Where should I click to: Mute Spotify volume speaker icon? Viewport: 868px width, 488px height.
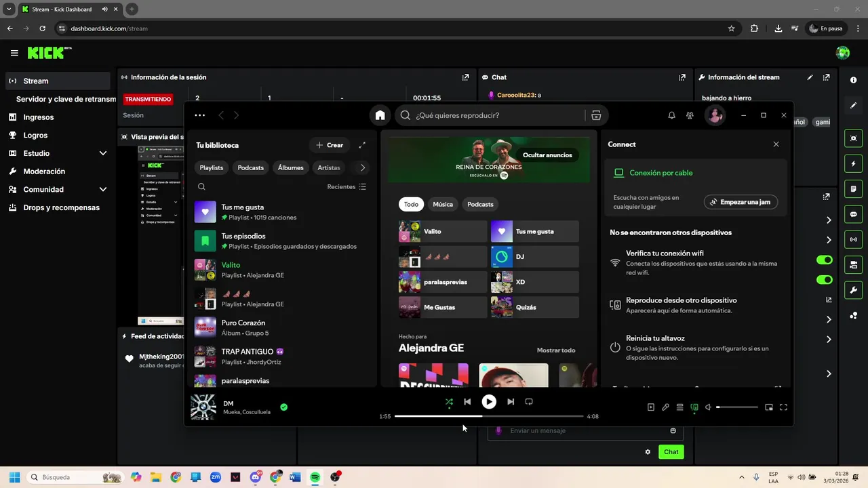point(708,407)
